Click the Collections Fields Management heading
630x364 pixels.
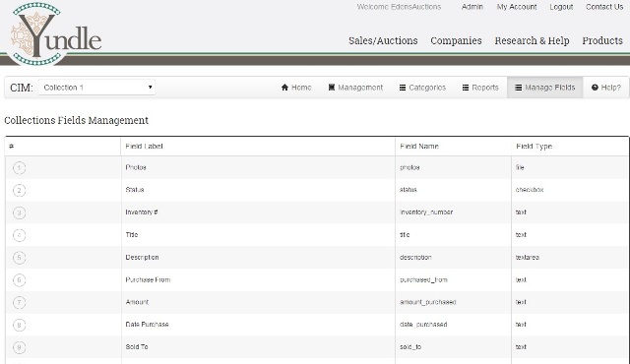coord(77,120)
